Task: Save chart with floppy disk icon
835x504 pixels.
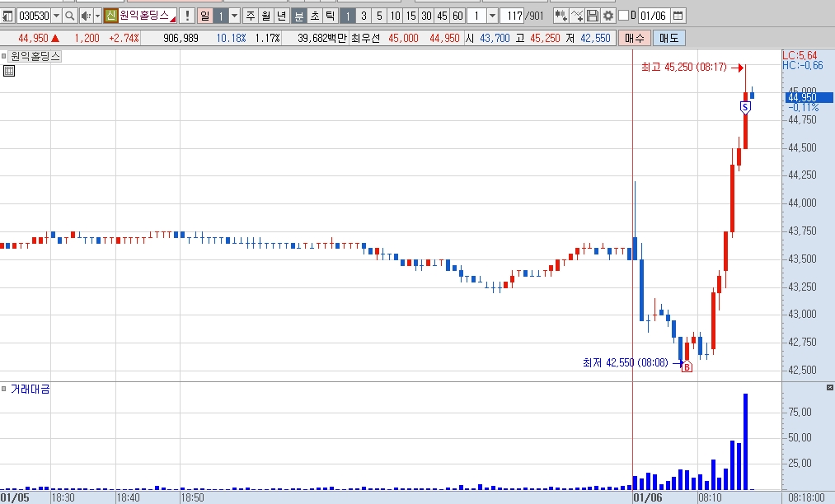Action: click(x=592, y=16)
